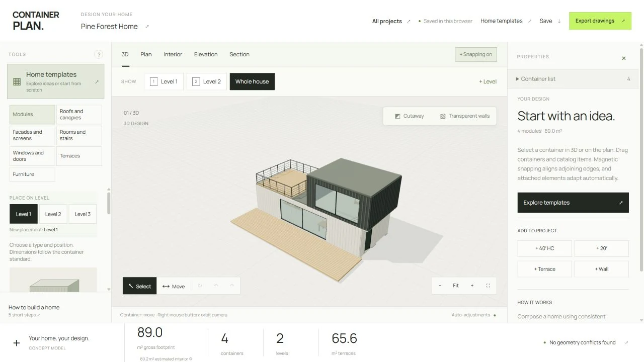Open the Tools help question mark

tap(99, 54)
